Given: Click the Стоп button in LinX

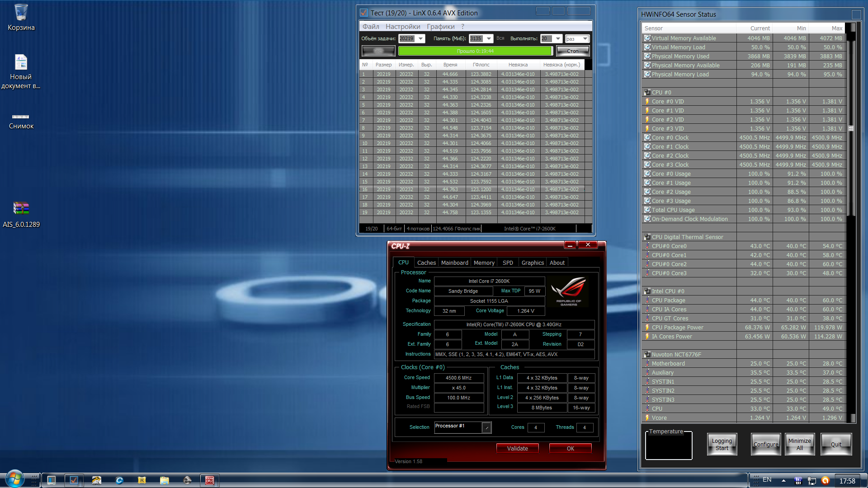Looking at the screenshot, I should 573,51.
